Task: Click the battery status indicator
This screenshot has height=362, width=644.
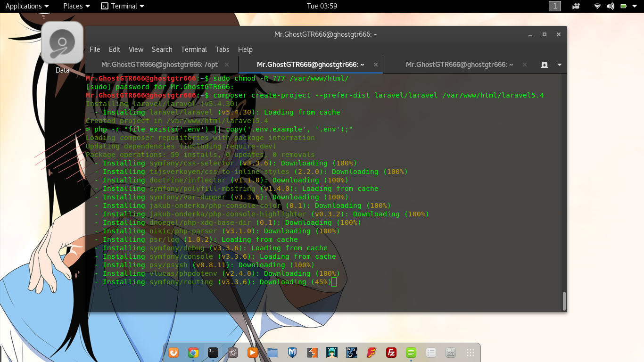Action: (x=624, y=6)
